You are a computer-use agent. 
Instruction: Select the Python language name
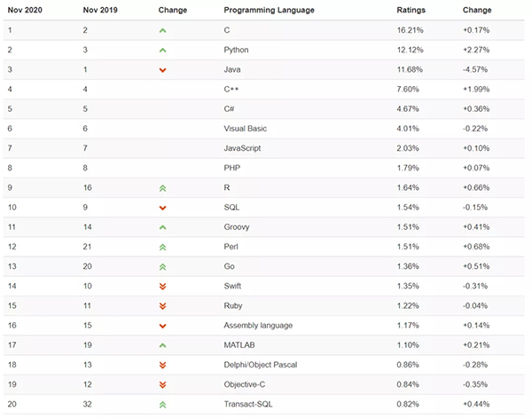point(237,50)
